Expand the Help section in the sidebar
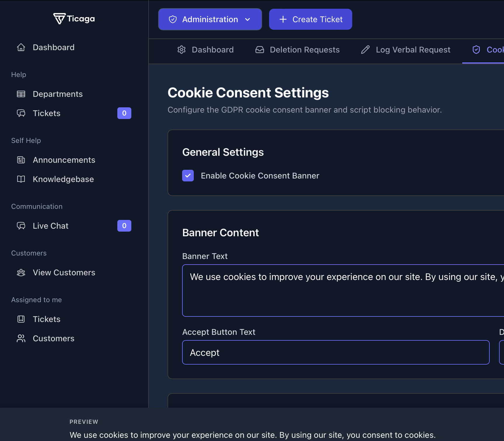This screenshot has height=441, width=504. click(18, 74)
